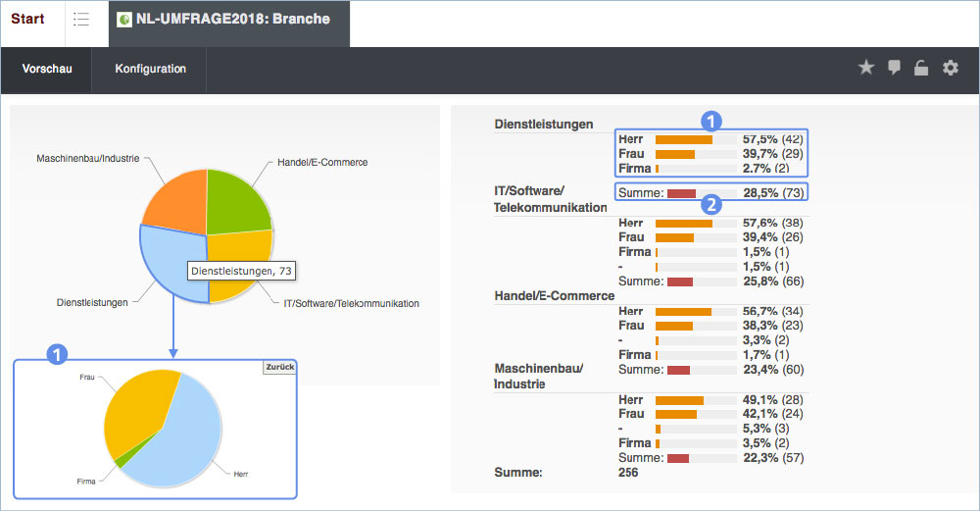Click the star favorite icon

(865, 68)
